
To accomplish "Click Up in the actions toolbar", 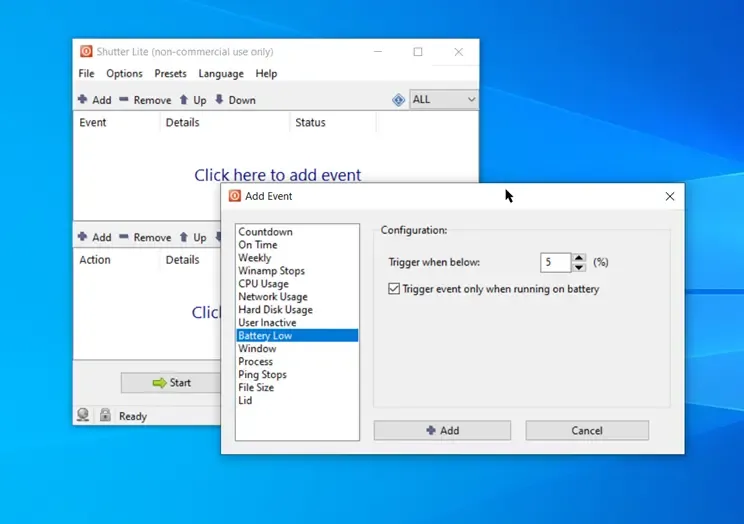I will coord(193,237).
